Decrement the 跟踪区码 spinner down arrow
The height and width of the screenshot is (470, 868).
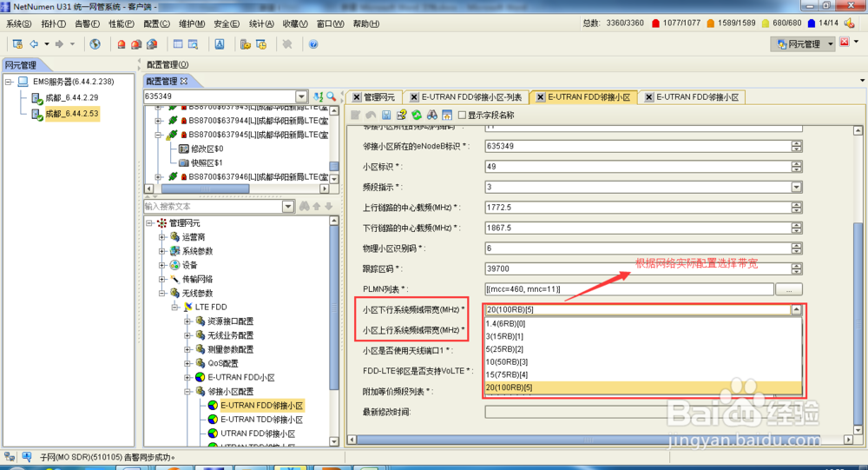tap(797, 271)
